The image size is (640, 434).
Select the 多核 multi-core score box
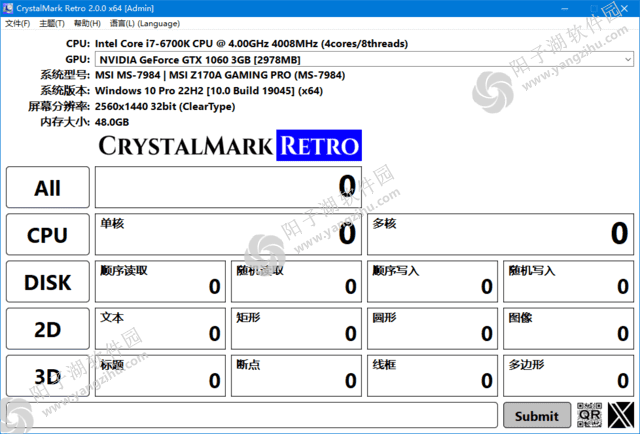pyautogui.click(x=500, y=235)
